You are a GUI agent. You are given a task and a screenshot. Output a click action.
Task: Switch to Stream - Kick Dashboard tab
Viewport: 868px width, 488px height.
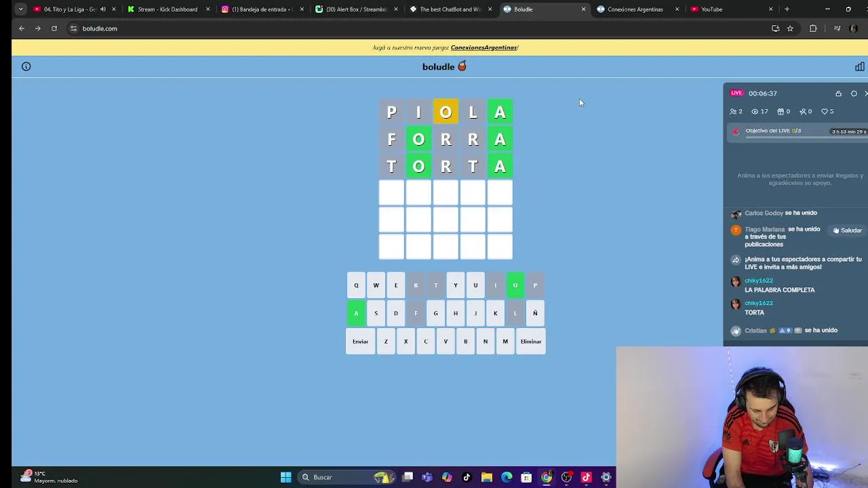[x=167, y=9]
